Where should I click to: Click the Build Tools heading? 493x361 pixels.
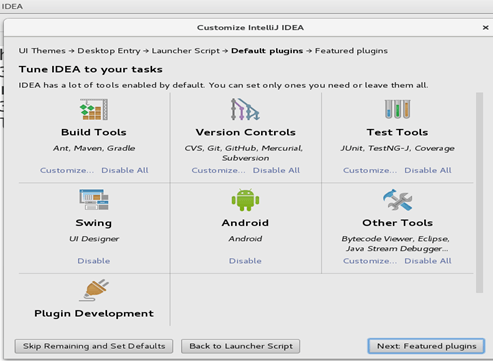tap(94, 132)
